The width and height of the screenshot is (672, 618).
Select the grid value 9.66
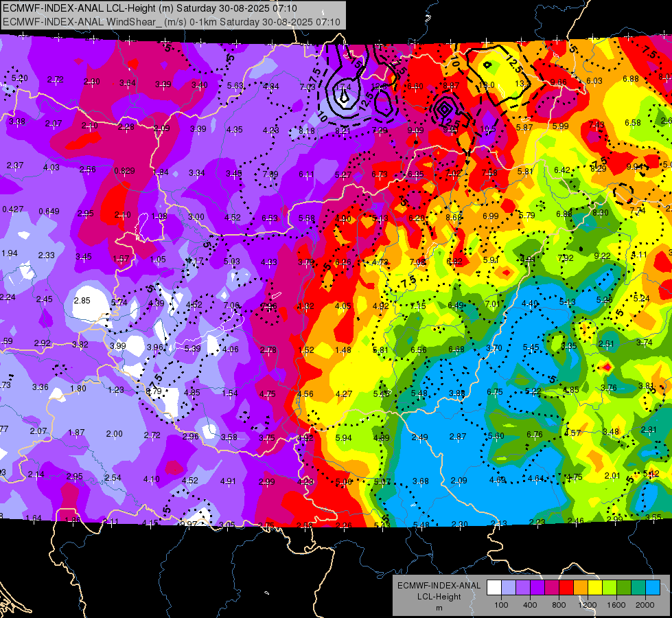click(559, 82)
